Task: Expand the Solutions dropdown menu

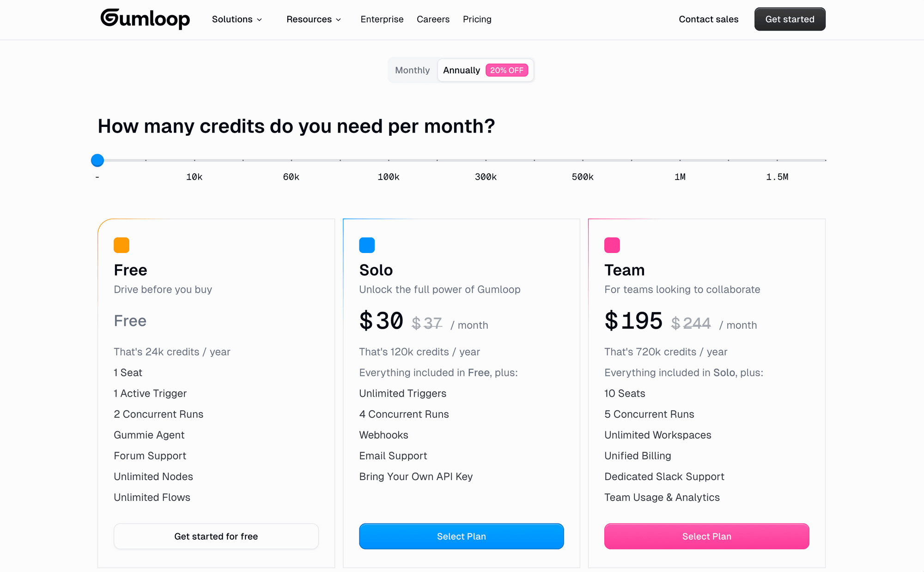Action: (x=237, y=19)
